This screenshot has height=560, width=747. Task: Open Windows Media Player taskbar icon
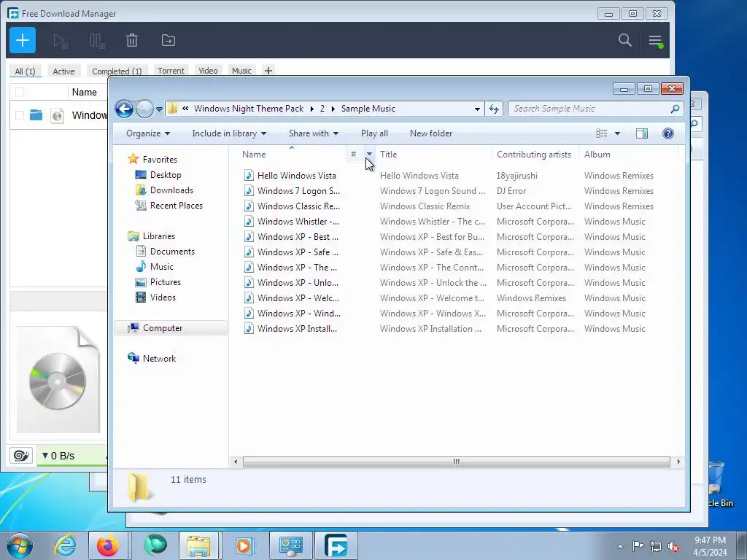pyautogui.click(x=244, y=545)
